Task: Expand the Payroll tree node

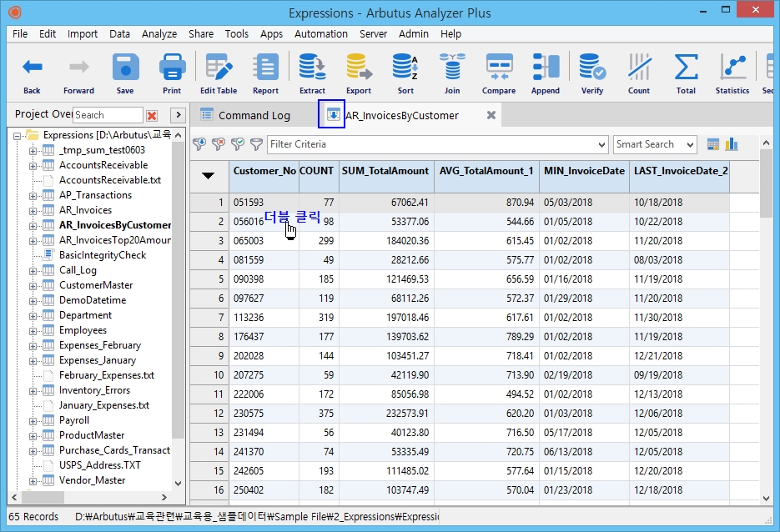Action: click(x=33, y=421)
